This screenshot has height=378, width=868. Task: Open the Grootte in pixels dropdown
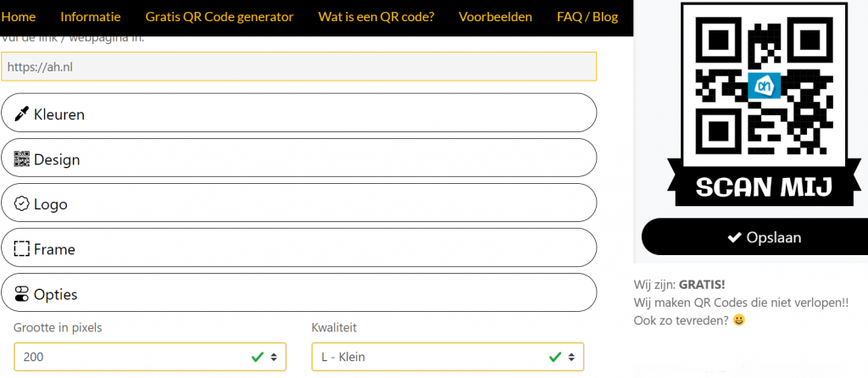(150, 357)
